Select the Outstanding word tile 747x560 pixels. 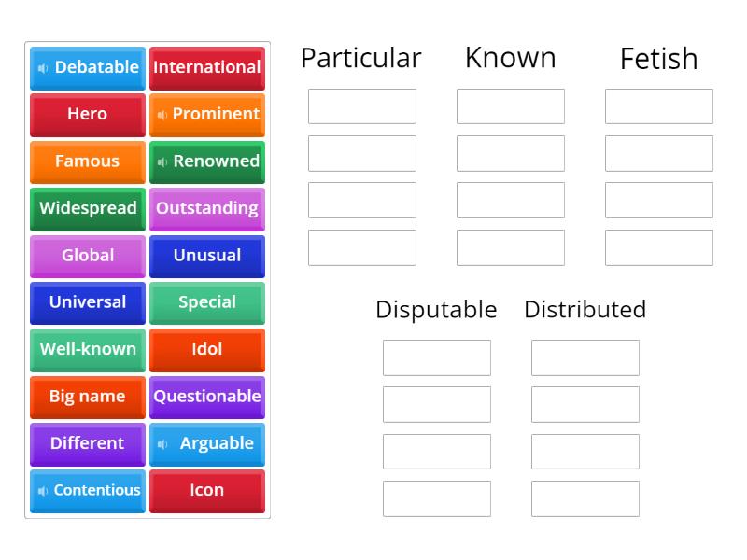point(207,209)
